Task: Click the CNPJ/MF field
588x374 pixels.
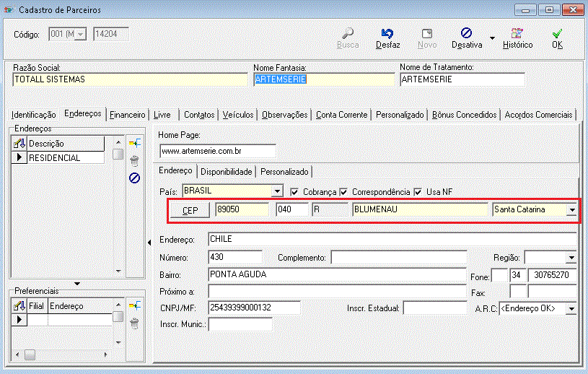Action: click(x=254, y=308)
